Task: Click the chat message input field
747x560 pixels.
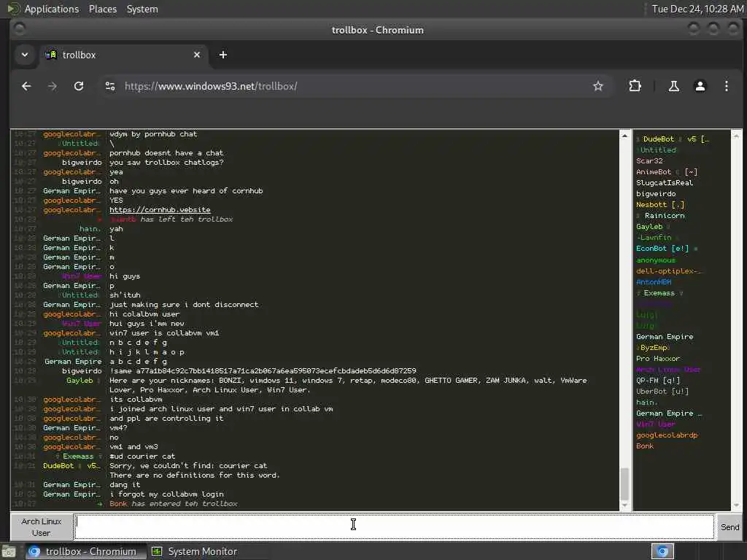Action: point(395,526)
